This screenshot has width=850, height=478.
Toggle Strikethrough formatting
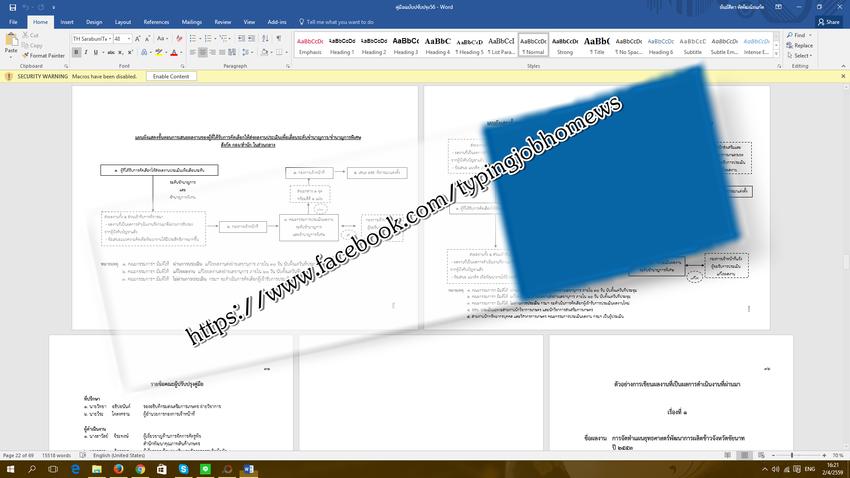pos(111,52)
